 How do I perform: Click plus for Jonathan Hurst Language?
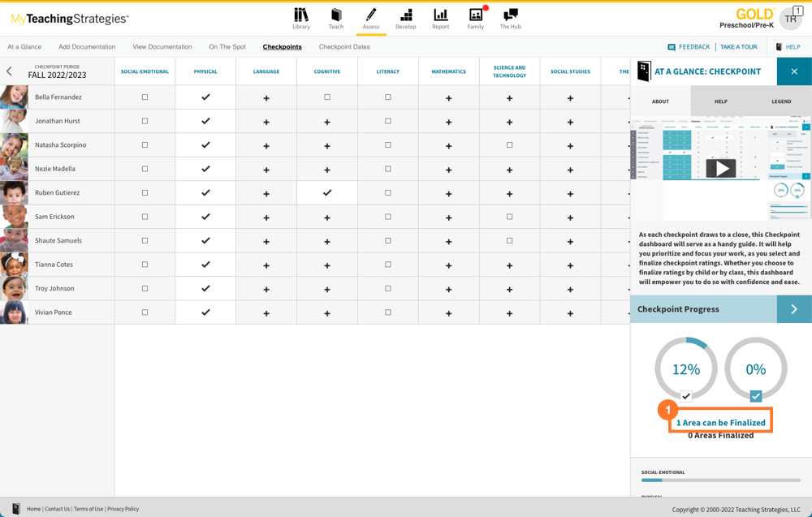coord(266,122)
